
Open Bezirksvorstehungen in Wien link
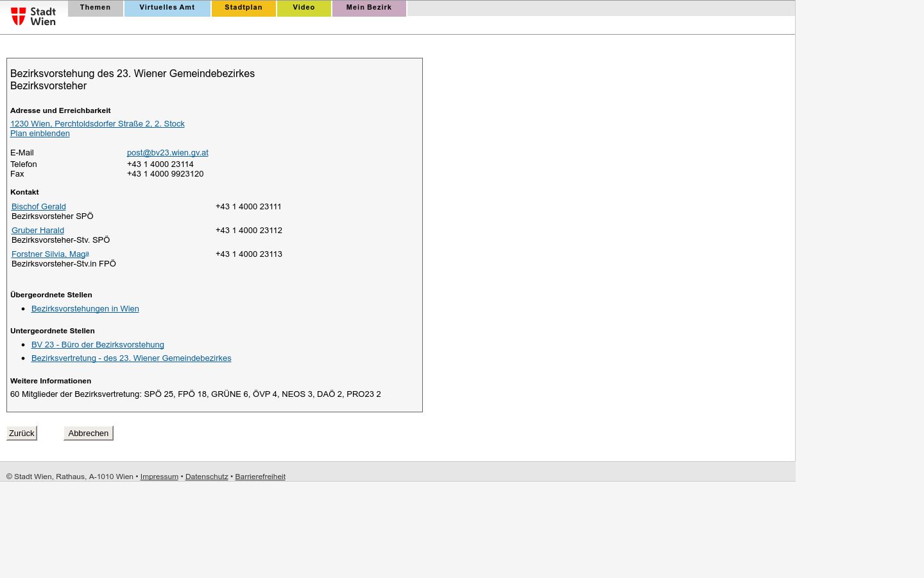(85, 309)
